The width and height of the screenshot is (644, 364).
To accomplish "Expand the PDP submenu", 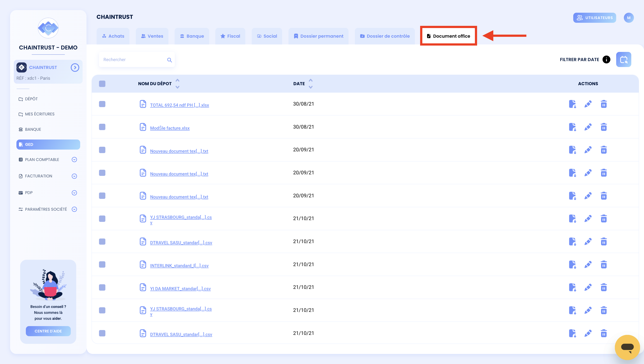I will click(x=74, y=193).
